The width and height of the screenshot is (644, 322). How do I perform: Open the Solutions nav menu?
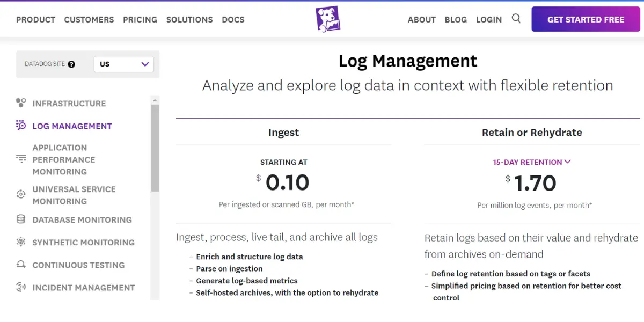(189, 20)
